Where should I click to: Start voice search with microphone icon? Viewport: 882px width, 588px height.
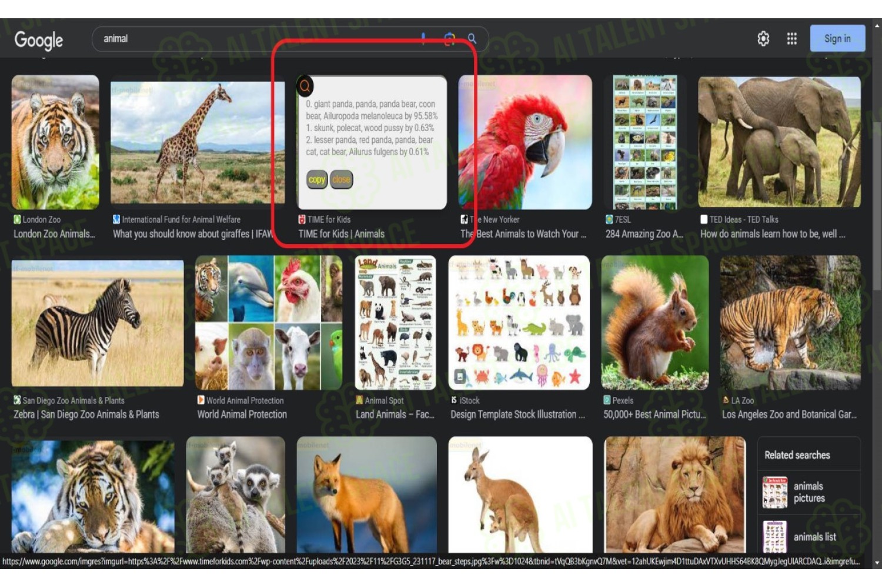pyautogui.click(x=423, y=39)
